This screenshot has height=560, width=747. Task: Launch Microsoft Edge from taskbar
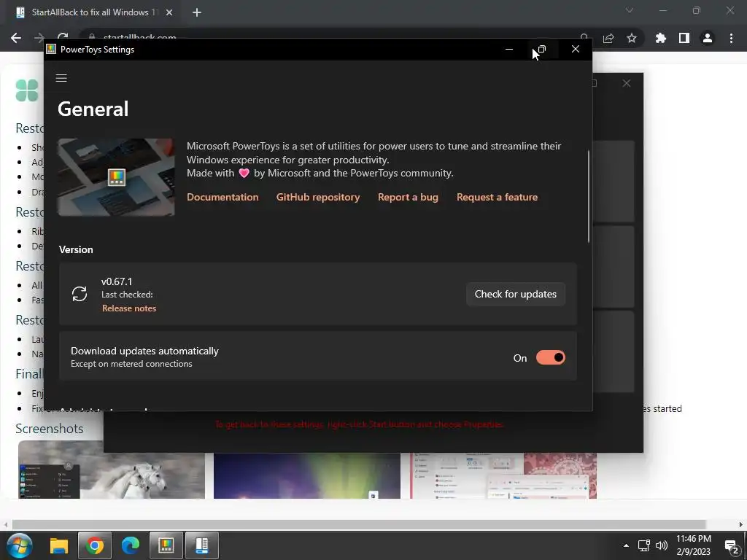pos(130,545)
